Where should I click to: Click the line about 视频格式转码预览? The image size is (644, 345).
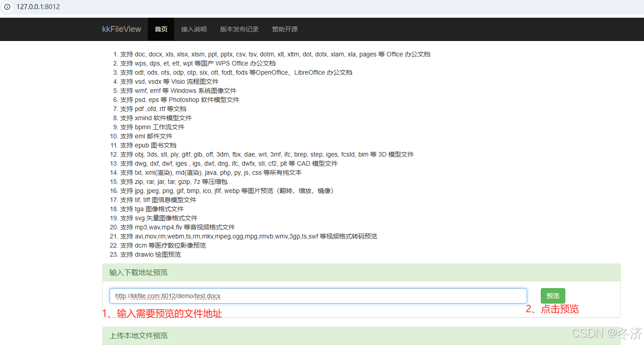pyautogui.click(x=249, y=236)
